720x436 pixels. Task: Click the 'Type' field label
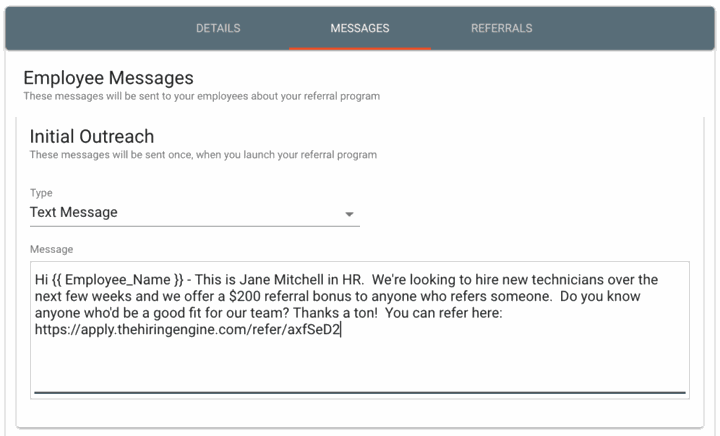tap(41, 193)
